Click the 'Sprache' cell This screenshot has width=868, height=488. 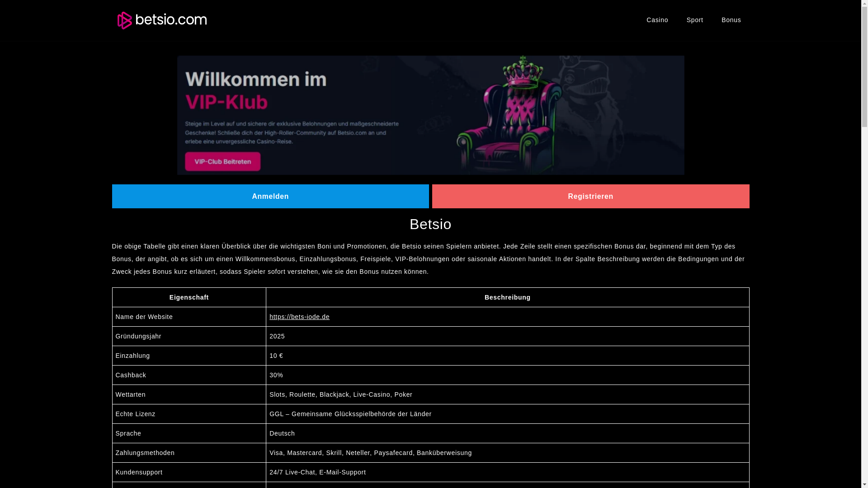(189, 433)
